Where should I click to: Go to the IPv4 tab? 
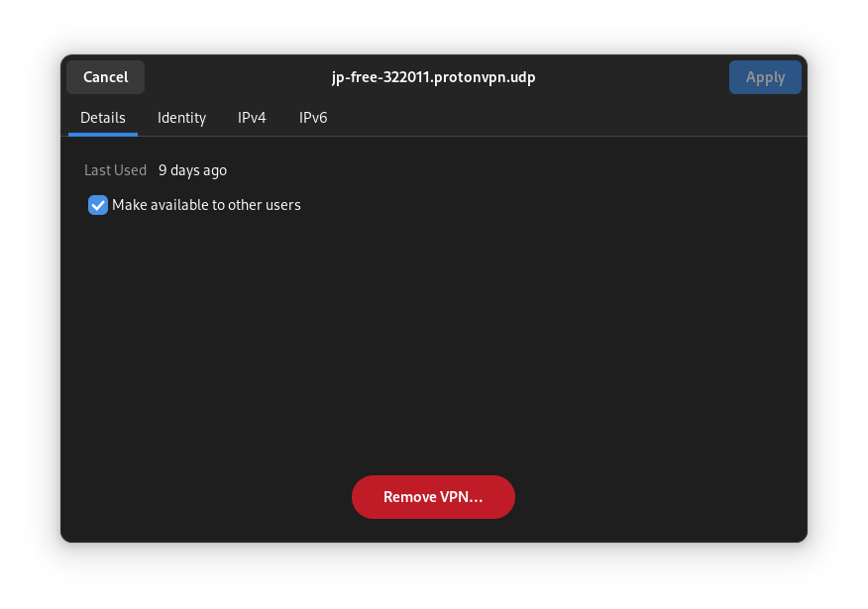[x=252, y=118]
